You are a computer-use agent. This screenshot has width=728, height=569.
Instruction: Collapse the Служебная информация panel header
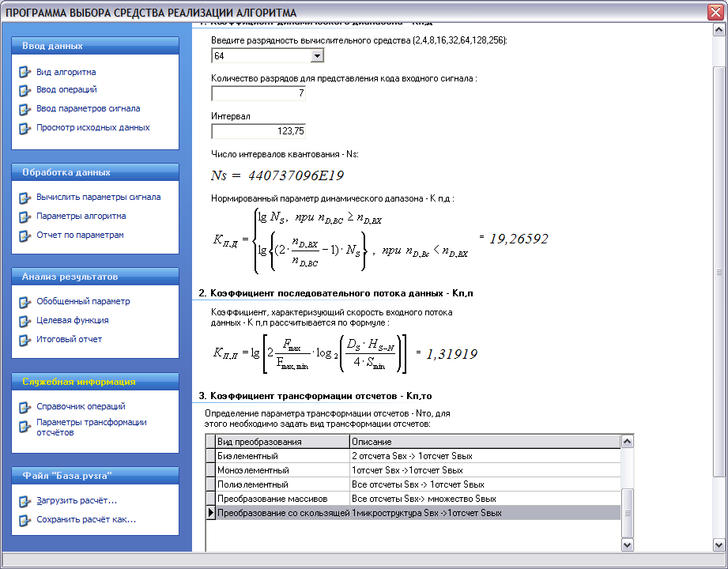(95, 382)
